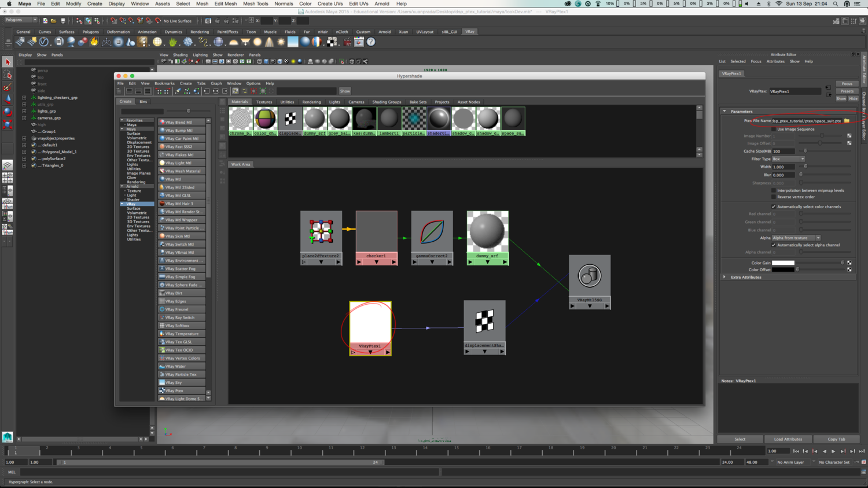The height and width of the screenshot is (488, 868).
Task: Open the Filter Type Box dropdown
Action: point(788,158)
